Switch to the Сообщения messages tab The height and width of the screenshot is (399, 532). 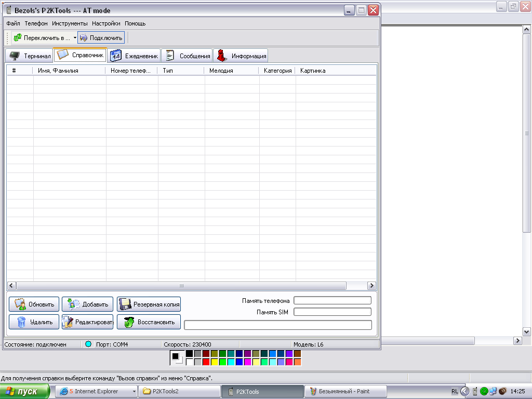click(x=187, y=56)
